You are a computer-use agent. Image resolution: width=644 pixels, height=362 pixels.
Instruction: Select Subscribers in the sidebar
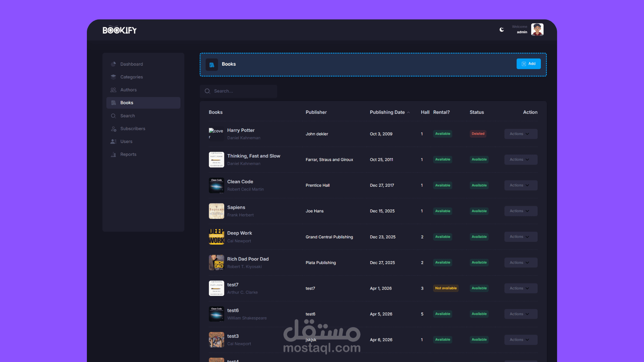coord(143,129)
